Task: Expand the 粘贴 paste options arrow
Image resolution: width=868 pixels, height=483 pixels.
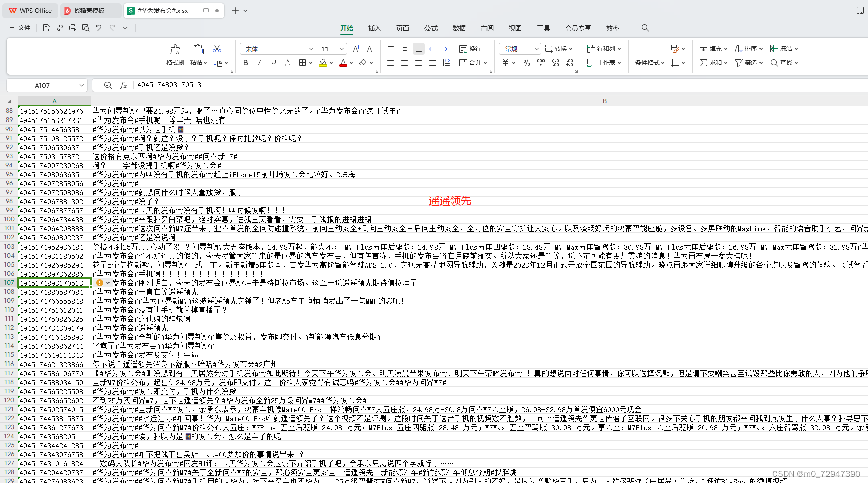Action: coord(205,63)
